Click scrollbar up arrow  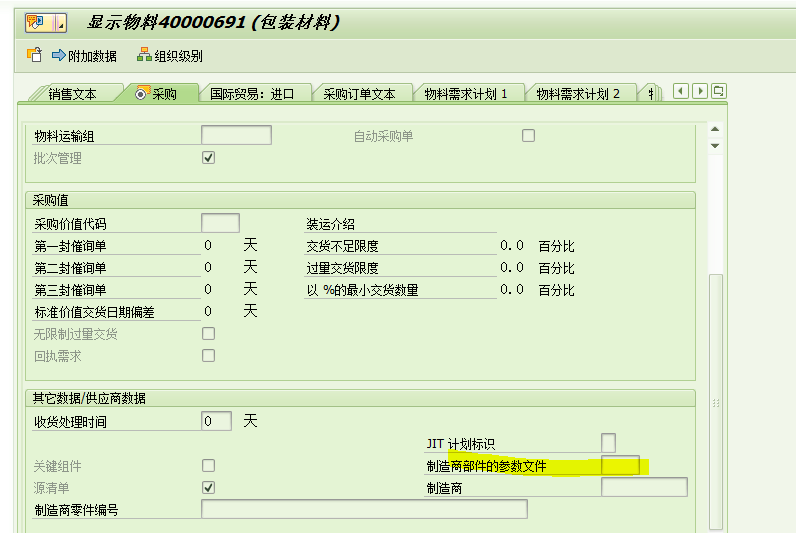pyautogui.click(x=715, y=129)
